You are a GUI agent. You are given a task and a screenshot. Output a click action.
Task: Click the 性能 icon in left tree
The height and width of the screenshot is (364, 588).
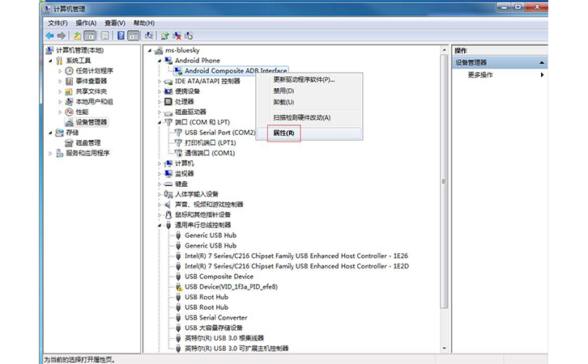coord(69,112)
